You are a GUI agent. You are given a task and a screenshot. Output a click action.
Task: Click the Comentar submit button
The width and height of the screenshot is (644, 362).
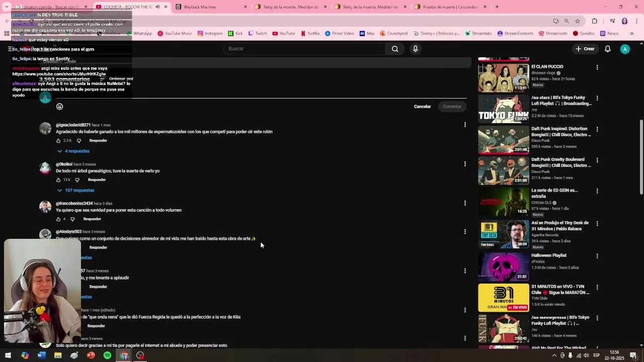pyautogui.click(x=452, y=107)
